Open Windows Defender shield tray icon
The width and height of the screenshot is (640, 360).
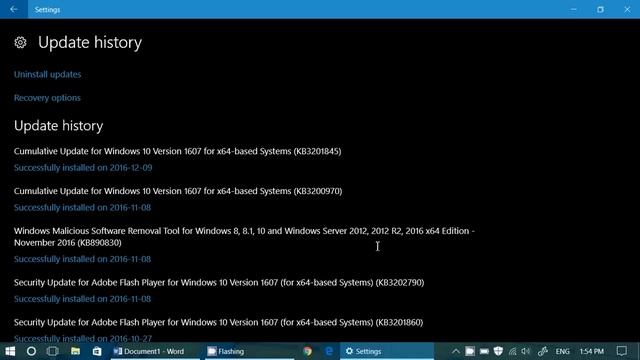click(x=498, y=351)
